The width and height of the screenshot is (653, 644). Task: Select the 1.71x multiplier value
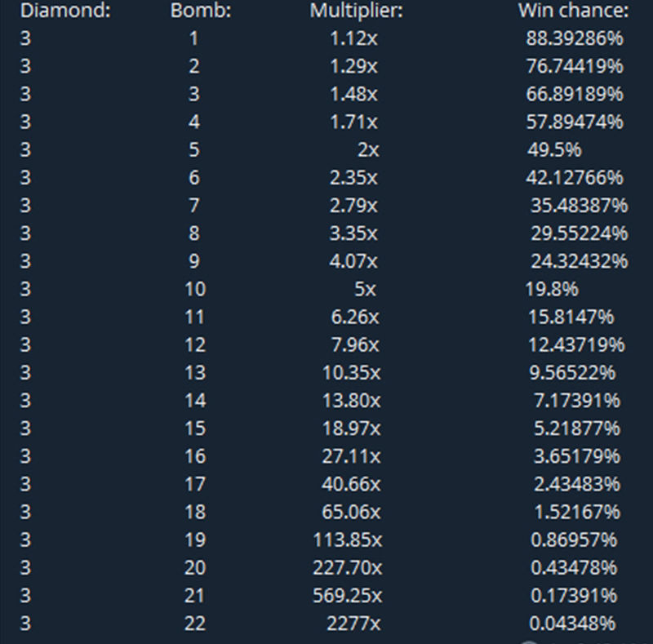(354, 122)
